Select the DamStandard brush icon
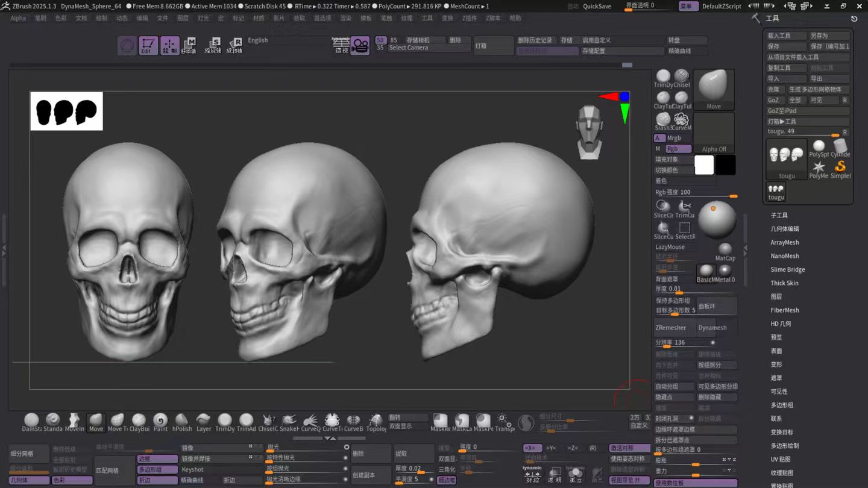This screenshot has height=488, width=868. (31, 422)
